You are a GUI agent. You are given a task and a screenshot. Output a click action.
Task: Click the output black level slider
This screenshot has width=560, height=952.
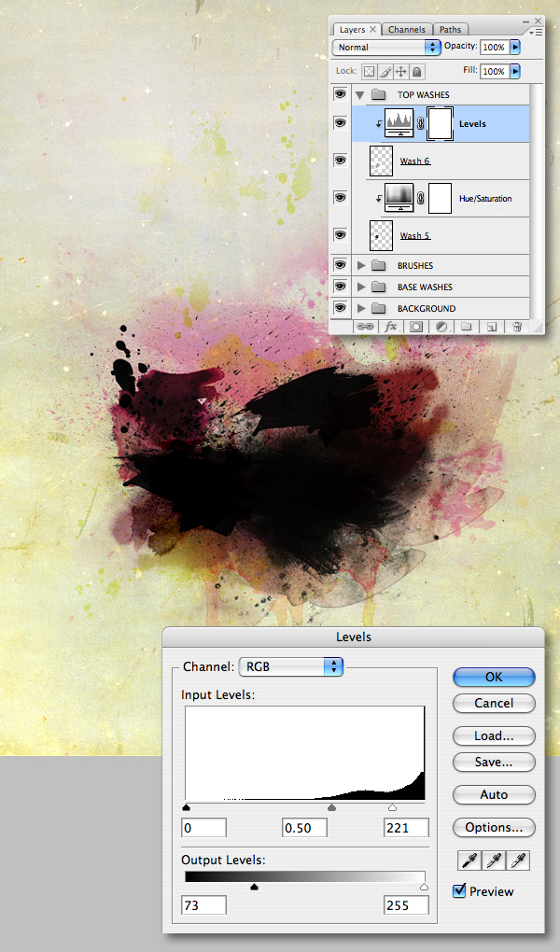click(255, 887)
